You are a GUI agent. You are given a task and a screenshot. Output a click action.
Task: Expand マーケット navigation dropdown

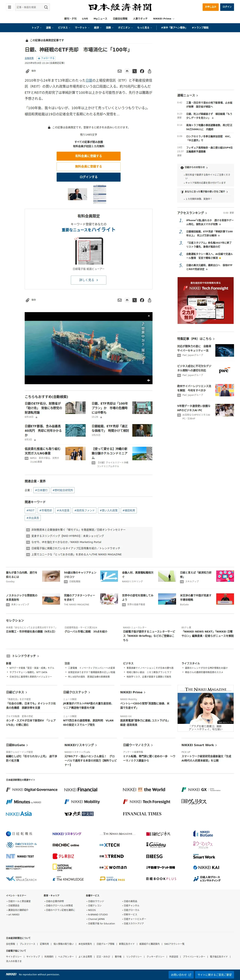[x=82, y=28]
